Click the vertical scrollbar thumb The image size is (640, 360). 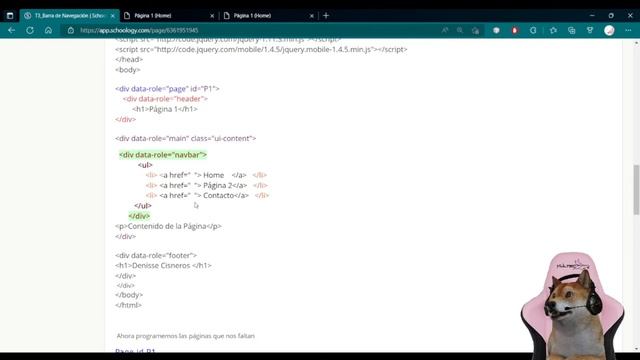tap(636, 189)
